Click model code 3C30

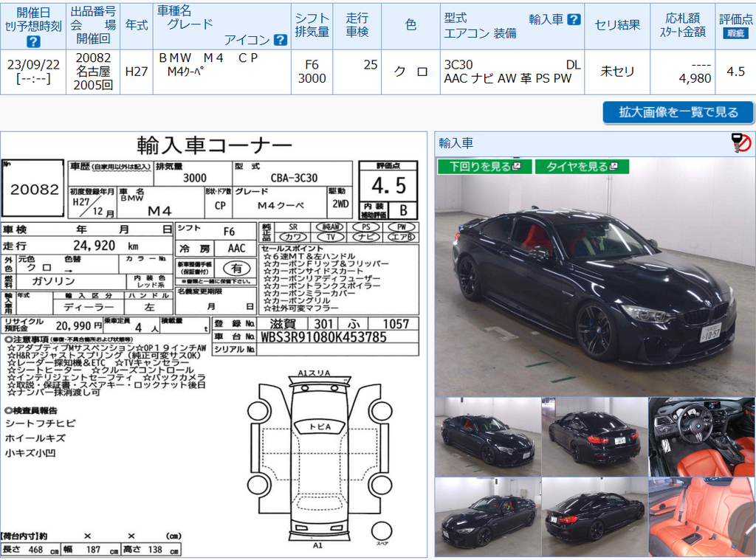(x=458, y=65)
